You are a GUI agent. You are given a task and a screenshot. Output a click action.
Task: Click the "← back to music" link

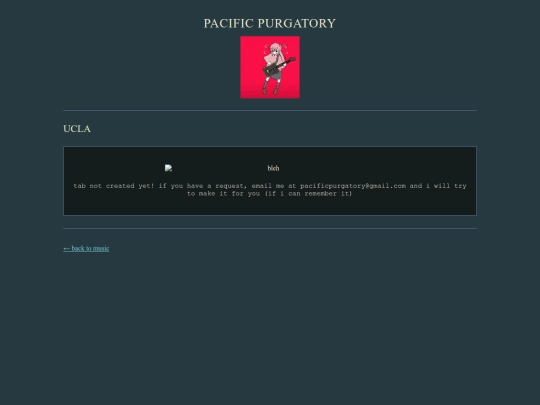[86, 248]
